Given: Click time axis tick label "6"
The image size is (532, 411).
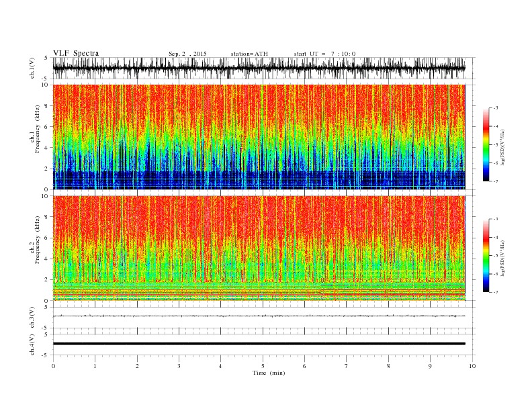Looking at the screenshot, I should click(304, 366).
